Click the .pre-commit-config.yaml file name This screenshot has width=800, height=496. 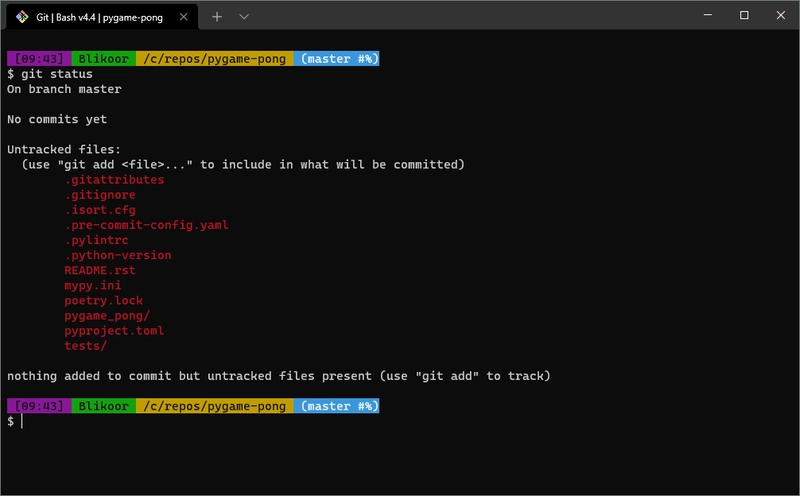[x=146, y=225]
